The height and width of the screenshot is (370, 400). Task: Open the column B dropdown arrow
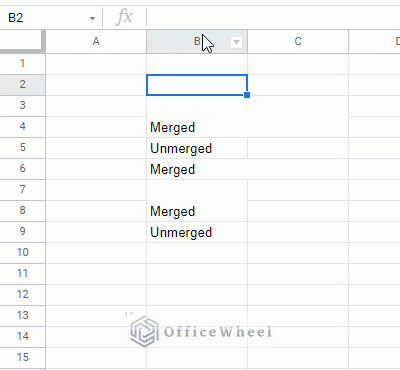tap(236, 42)
